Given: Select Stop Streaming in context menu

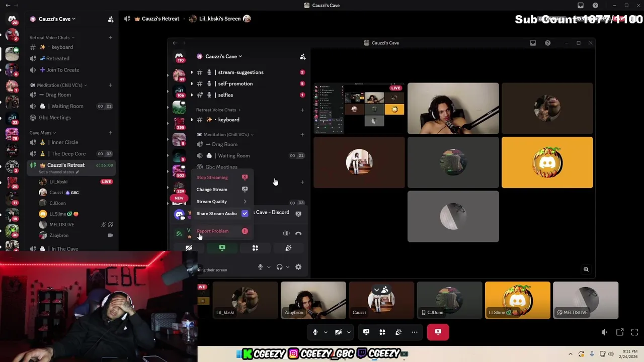Looking at the screenshot, I should pos(222,177).
